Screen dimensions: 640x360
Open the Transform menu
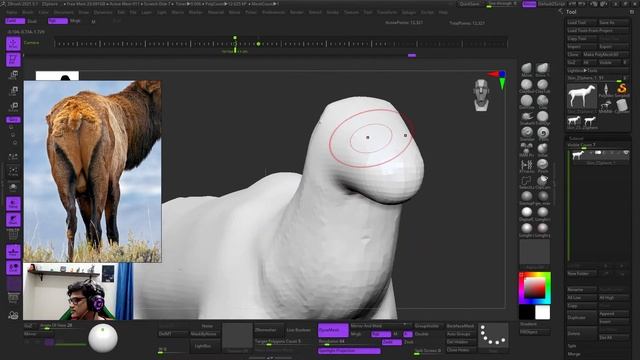[387, 13]
